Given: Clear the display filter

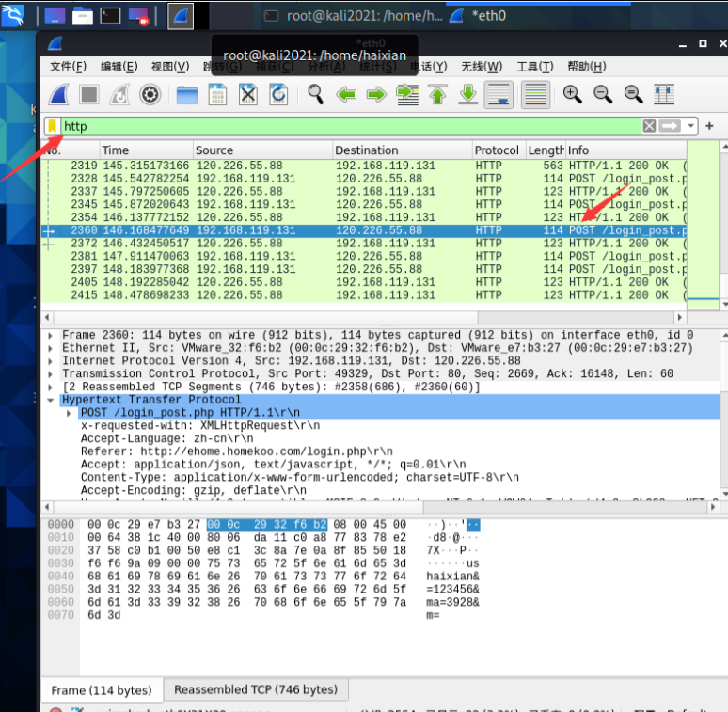Looking at the screenshot, I should pos(650,126).
